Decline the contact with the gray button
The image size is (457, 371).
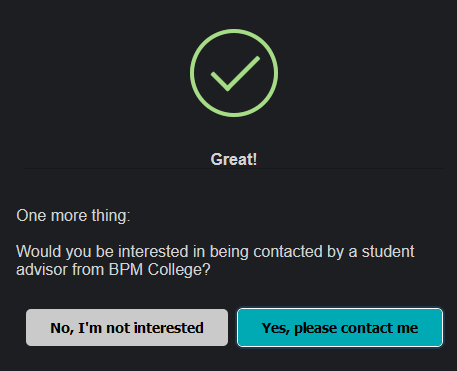tap(127, 327)
